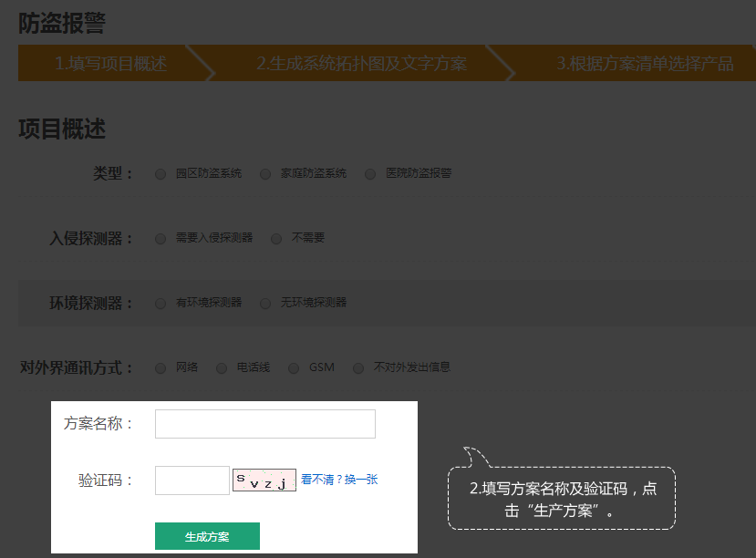
Task: Choose the 家庭防盗系统 type option
Action: pos(265,174)
